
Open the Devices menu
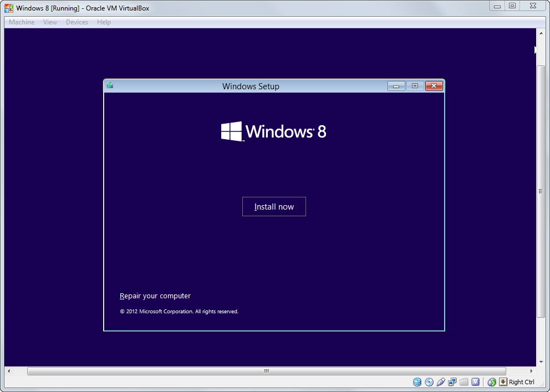77,22
